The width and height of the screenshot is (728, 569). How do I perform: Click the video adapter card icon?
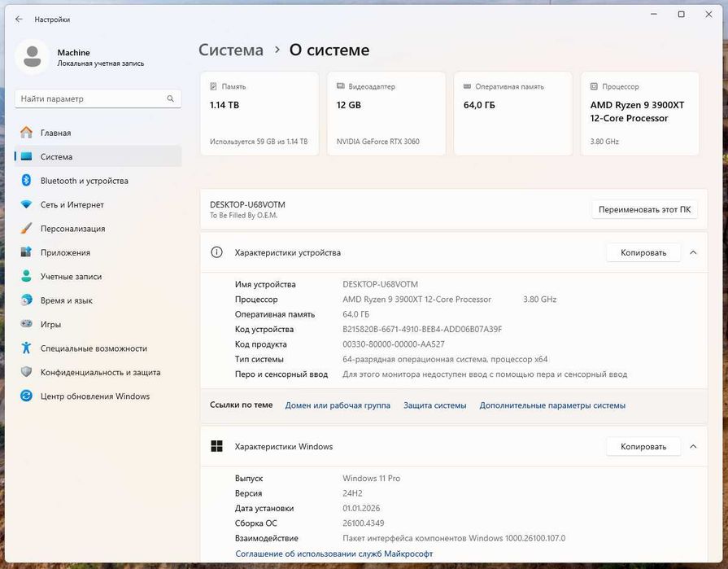point(340,86)
